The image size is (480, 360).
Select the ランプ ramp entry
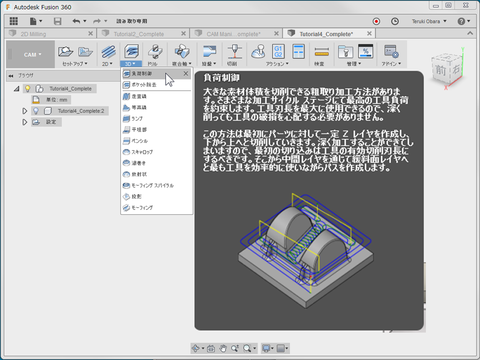pyautogui.click(x=156, y=118)
